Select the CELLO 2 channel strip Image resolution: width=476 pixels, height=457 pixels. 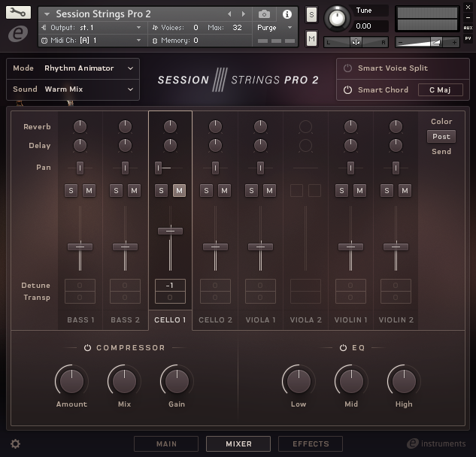click(215, 320)
